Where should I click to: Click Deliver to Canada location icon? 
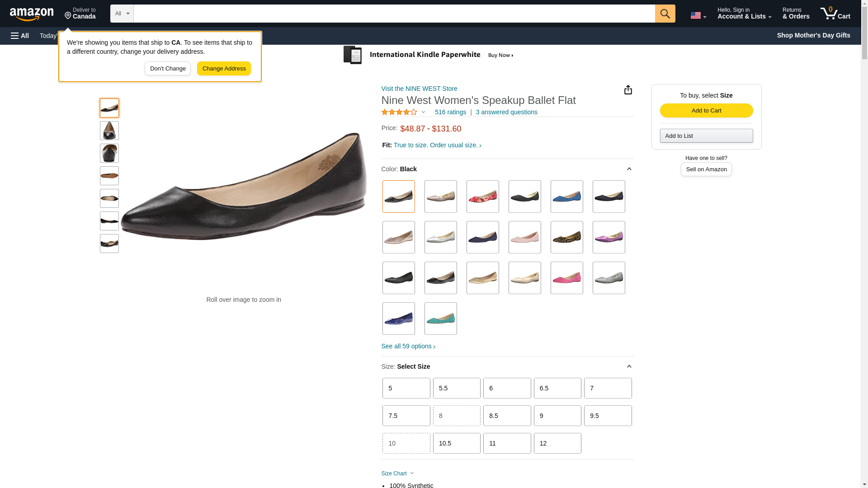68,16
